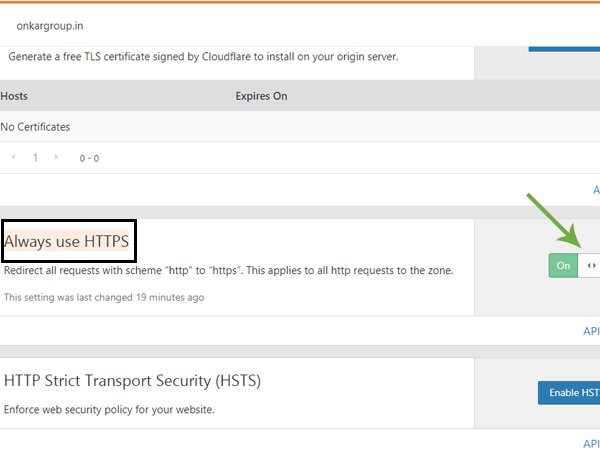
Task: Click the No Certificates table row
Action: tap(300, 127)
